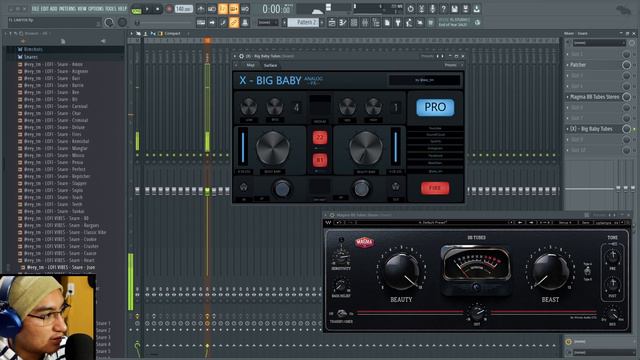Open the mixer view icon
The height and width of the screenshot is (360, 640).
click(365, 23)
